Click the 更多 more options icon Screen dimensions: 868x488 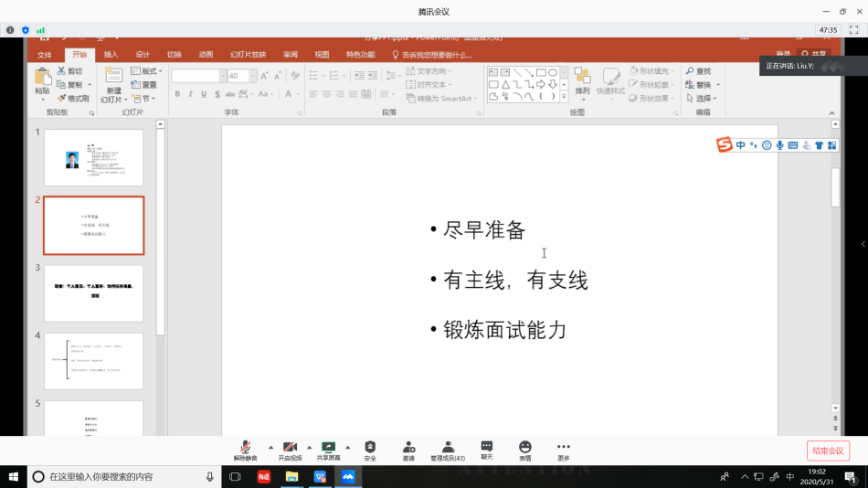563,449
